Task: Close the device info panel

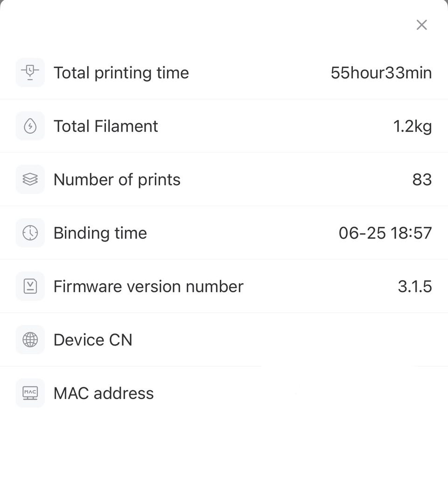Action: click(x=421, y=25)
